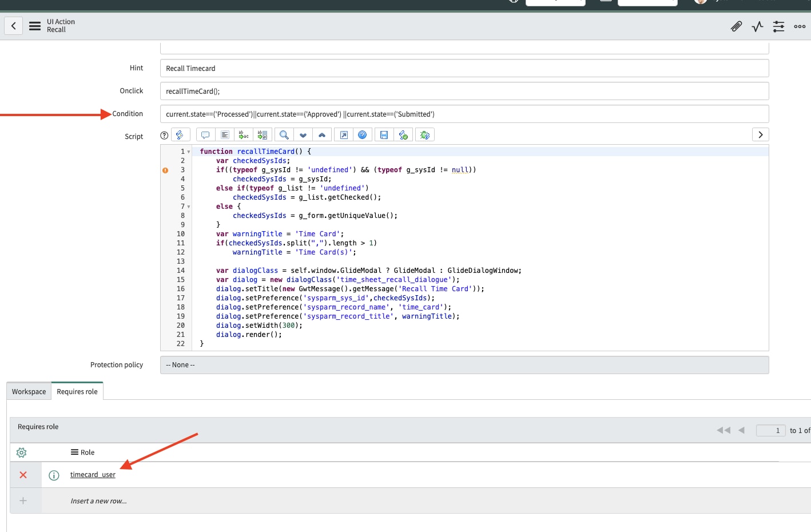Open script field help question mark
Image resolution: width=811 pixels, height=532 pixels.
164,136
